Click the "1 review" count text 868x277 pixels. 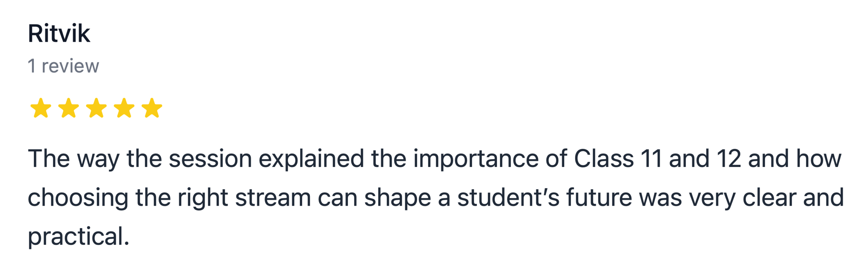coord(63,66)
